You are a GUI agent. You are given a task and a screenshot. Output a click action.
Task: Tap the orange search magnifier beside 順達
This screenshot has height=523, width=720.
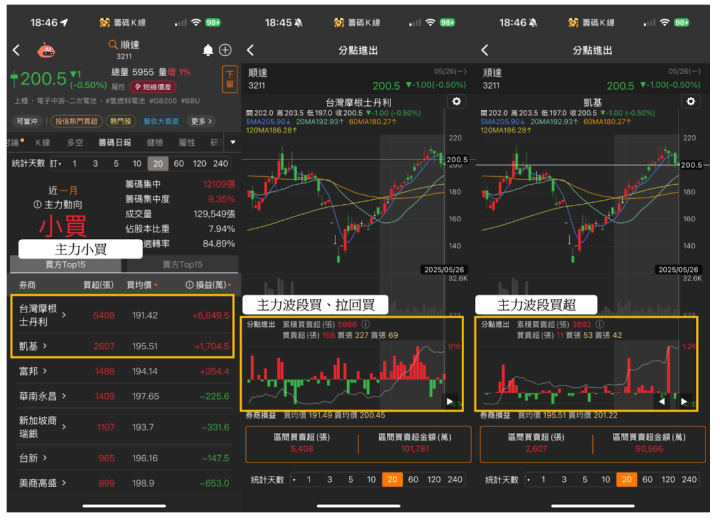pyautogui.click(x=112, y=44)
